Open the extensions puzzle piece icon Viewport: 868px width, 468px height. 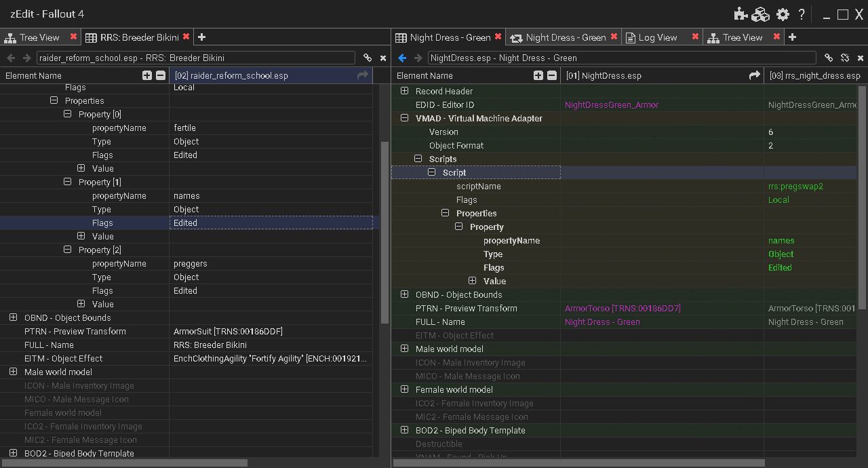tap(741, 14)
